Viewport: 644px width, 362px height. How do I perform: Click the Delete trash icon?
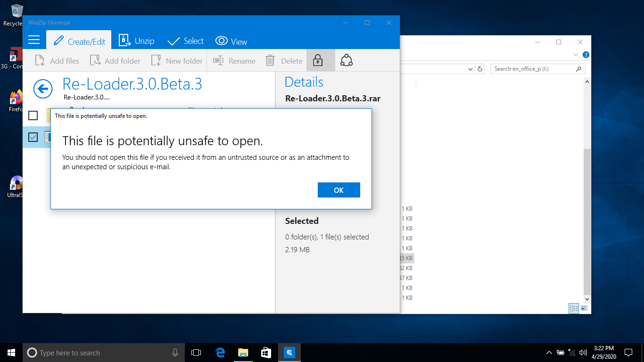tap(270, 61)
